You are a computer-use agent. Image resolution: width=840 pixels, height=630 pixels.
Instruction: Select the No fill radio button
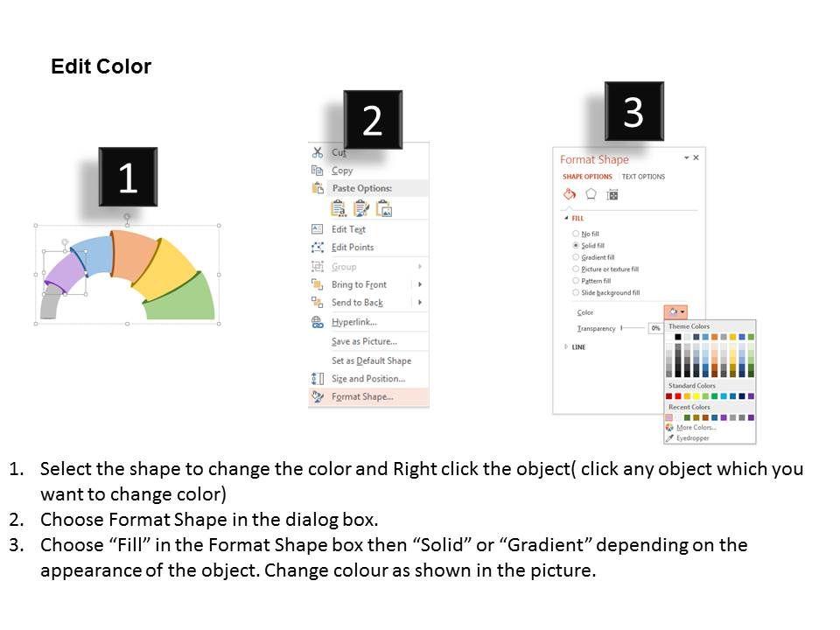(x=576, y=234)
